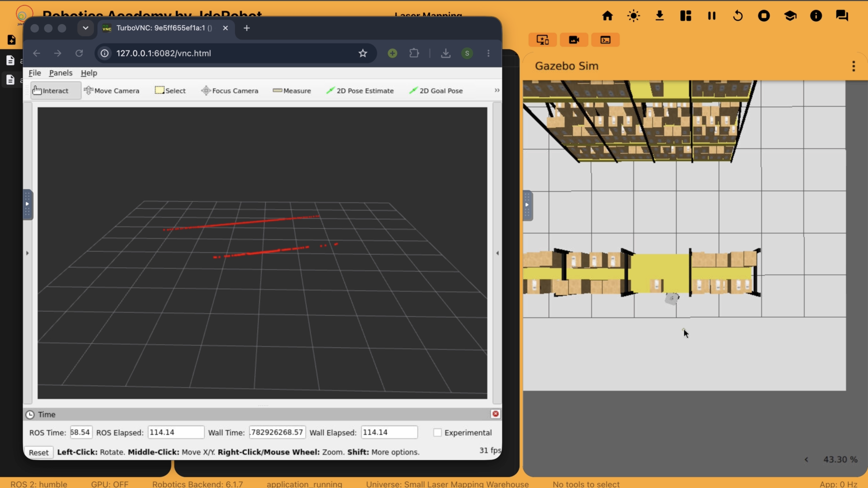This screenshot has height=488, width=868.
Task: Open the Panels menu in RViz
Action: point(61,73)
